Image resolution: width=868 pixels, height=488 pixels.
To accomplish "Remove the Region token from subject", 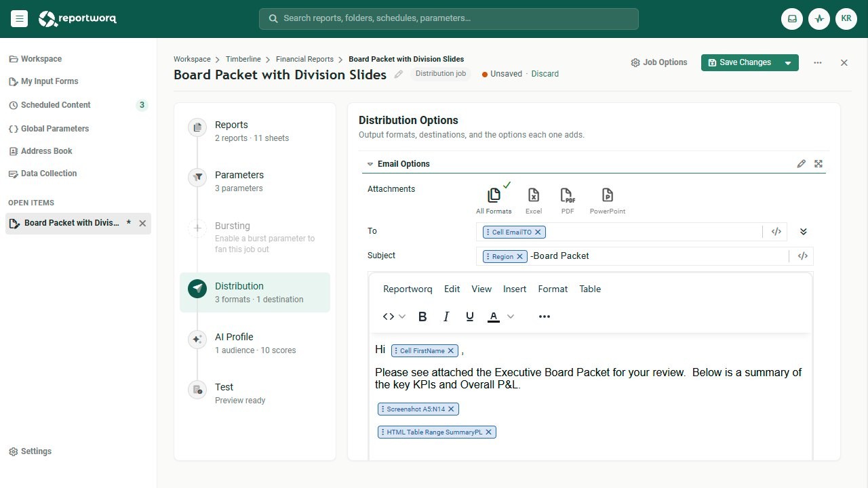I will [519, 256].
